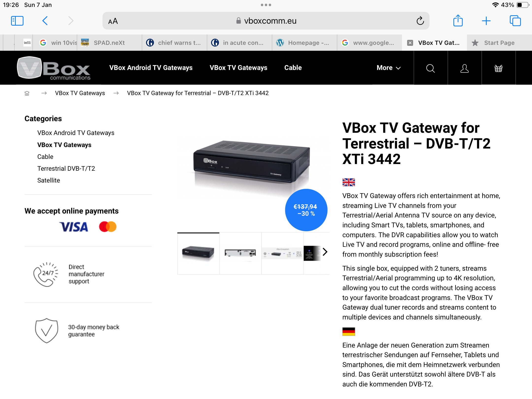Open Terrestrial DVB-T/T2 category
The width and height of the screenshot is (532, 399).
pyautogui.click(x=66, y=168)
